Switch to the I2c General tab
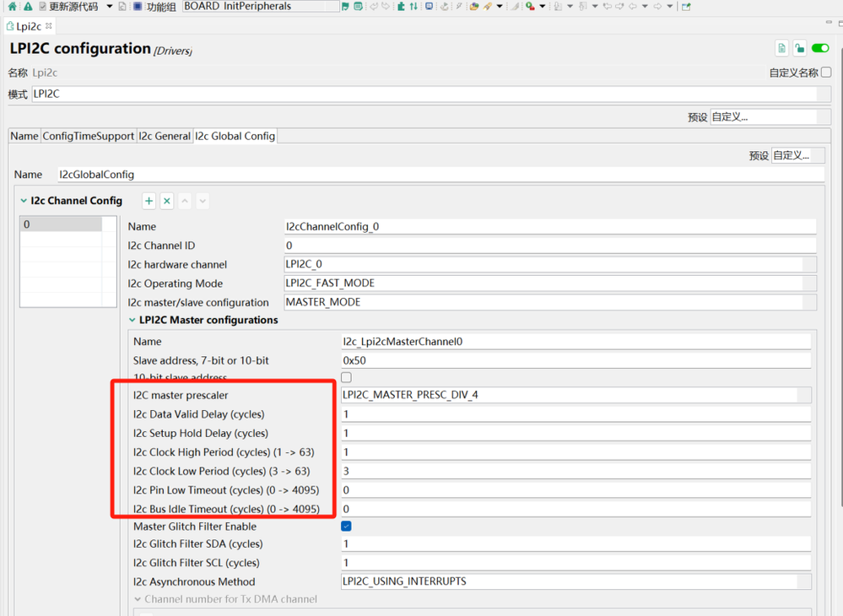843x616 pixels. [x=165, y=136]
